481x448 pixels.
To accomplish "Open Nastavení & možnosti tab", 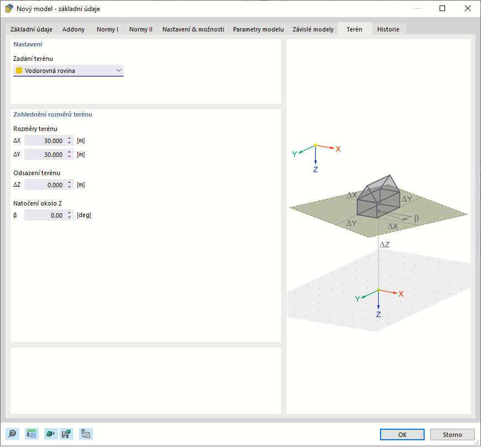I will pyautogui.click(x=193, y=29).
